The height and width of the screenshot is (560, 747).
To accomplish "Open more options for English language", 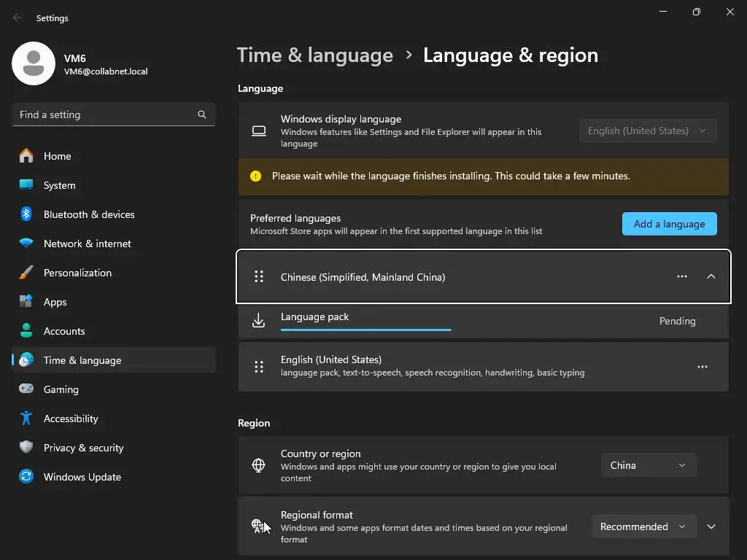I will pos(703,367).
